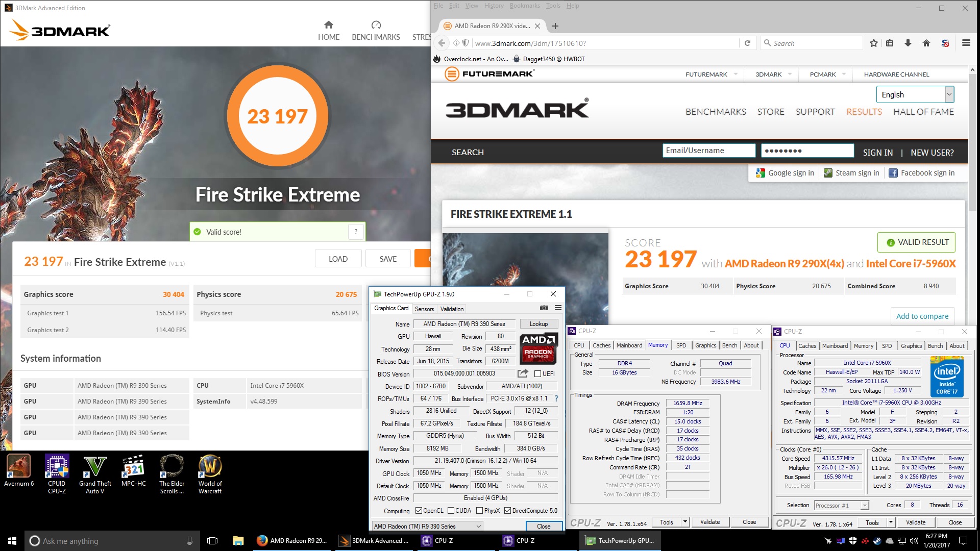The image size is (980, 551).
Task: Toggle CUDA checkbox in GPU-Z
Action: pyautogui.click(x=451, y=511)
